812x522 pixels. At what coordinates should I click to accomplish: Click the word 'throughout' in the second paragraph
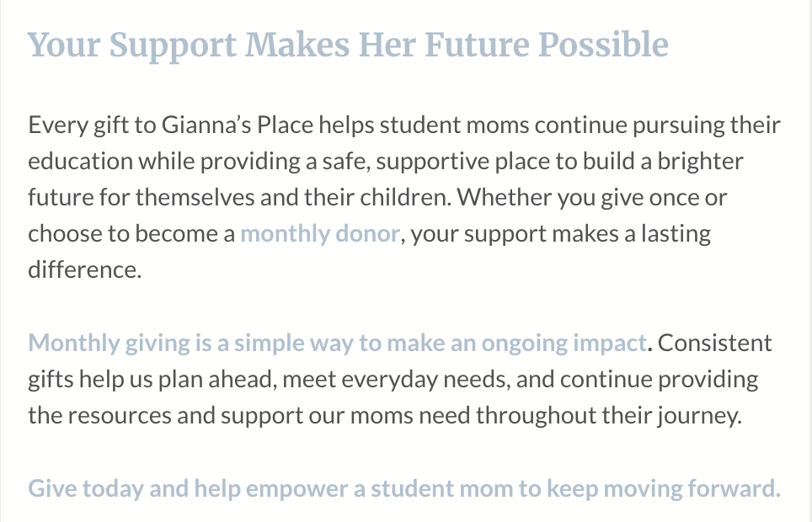point(536,416)
